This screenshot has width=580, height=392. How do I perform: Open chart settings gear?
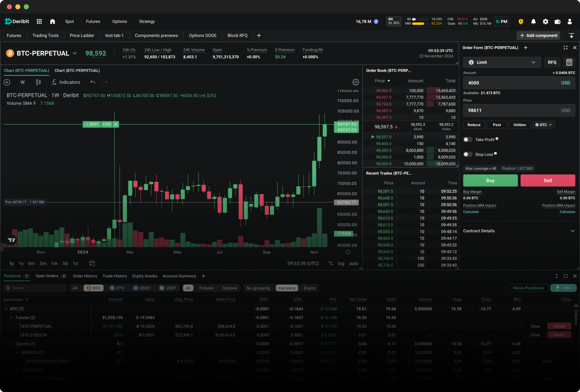point(355,82)
